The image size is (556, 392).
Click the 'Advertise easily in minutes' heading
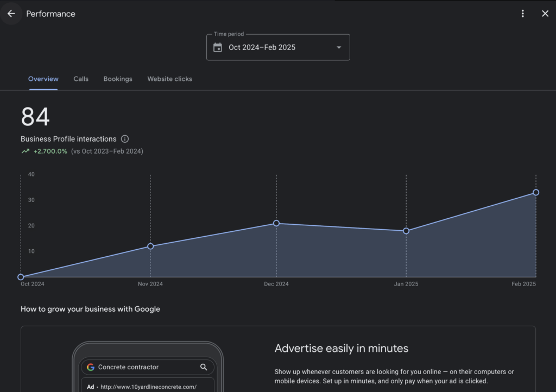tap(342, 349)
